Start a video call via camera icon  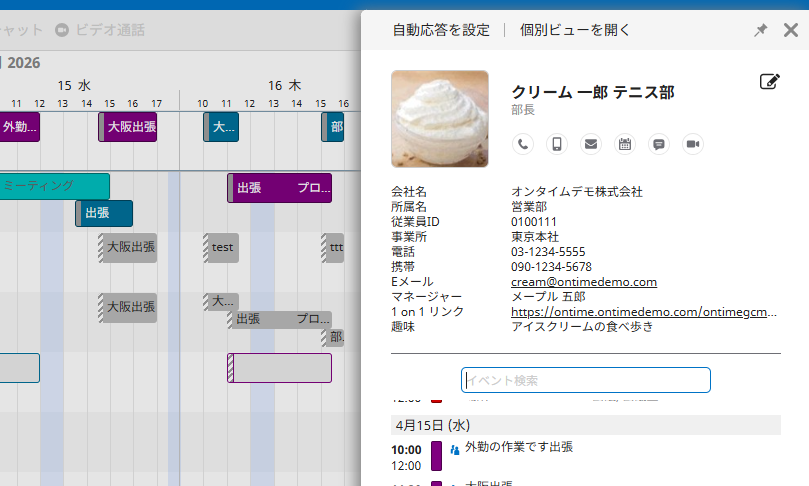692,144
